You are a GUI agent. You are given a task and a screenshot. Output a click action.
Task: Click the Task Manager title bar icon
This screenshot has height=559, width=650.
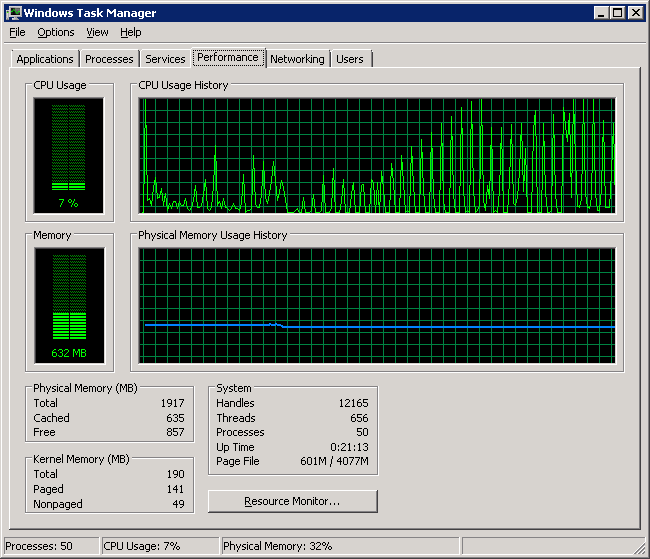(x=14, y=13)
